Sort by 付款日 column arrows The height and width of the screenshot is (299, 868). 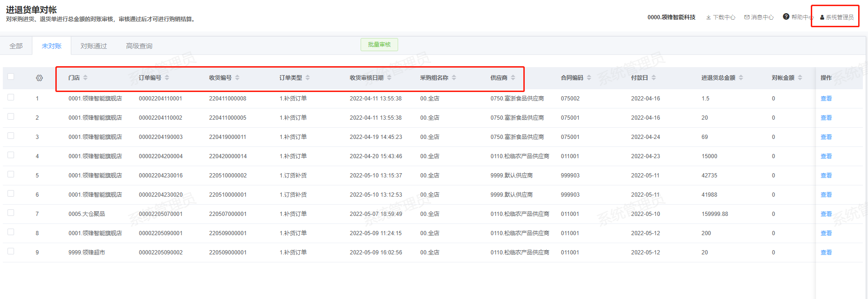pos(654,78)
